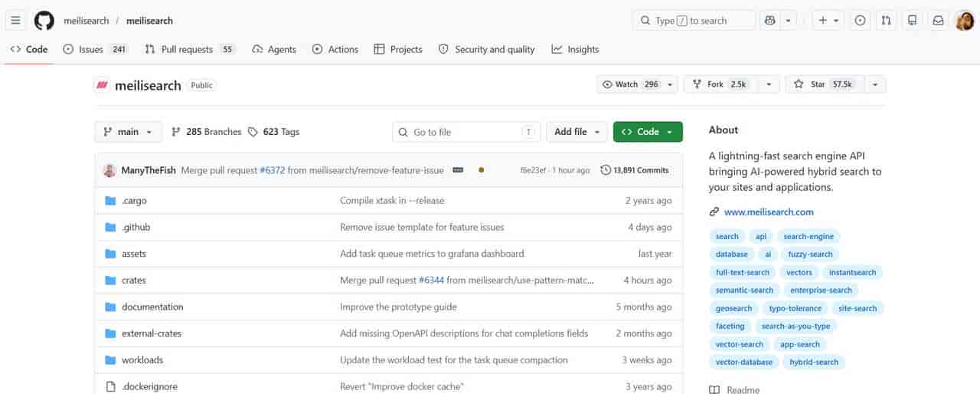Click the Go to file search field

[x=466, y=132]
